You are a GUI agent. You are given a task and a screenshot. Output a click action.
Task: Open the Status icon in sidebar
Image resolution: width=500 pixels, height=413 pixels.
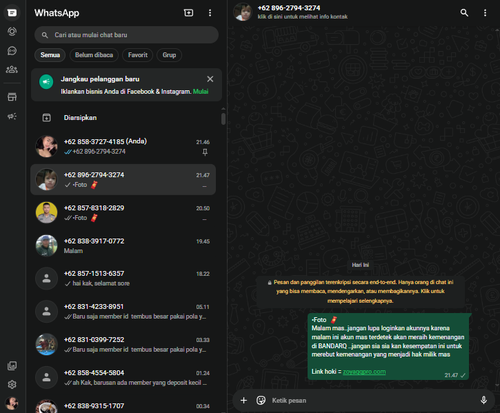12,32
